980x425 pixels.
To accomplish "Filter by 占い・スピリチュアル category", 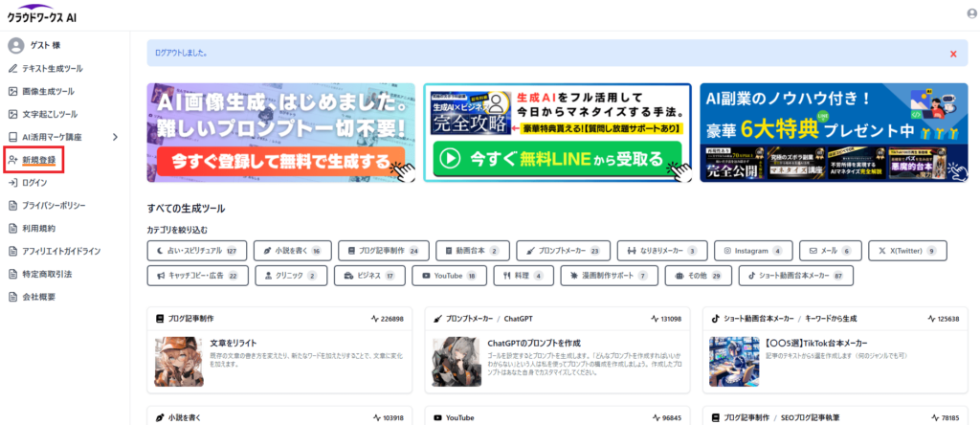I will (x=197, y=251).
